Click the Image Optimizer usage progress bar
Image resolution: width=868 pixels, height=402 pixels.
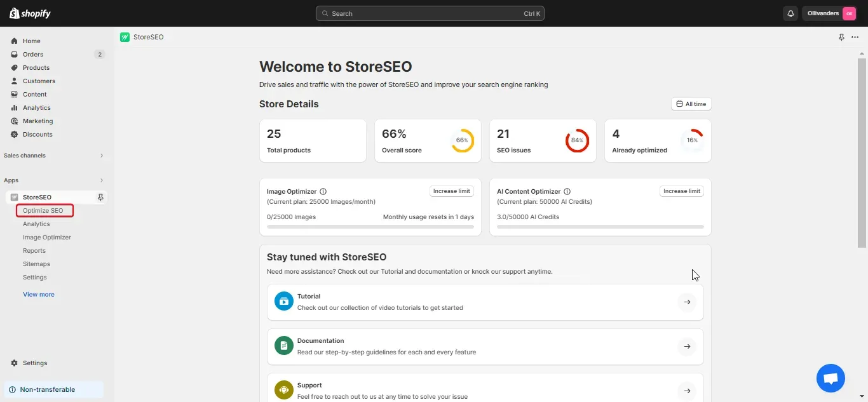[370, 227]
